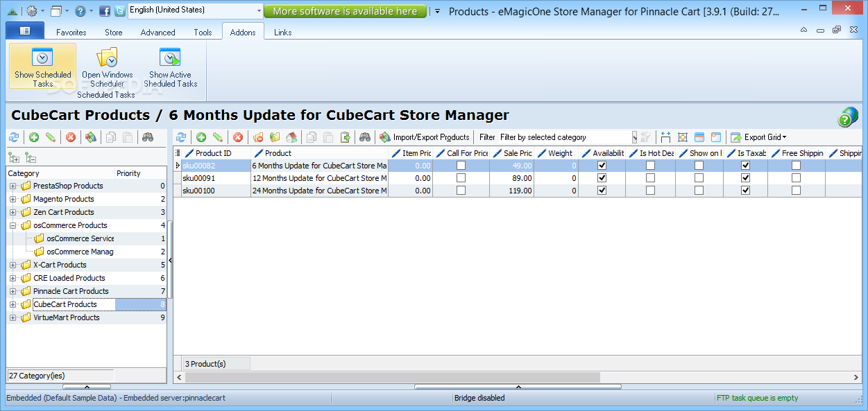Click the products grid horizontal scrollbar
This screenshot has height=411, width=868.
click(x=393, y=377)
